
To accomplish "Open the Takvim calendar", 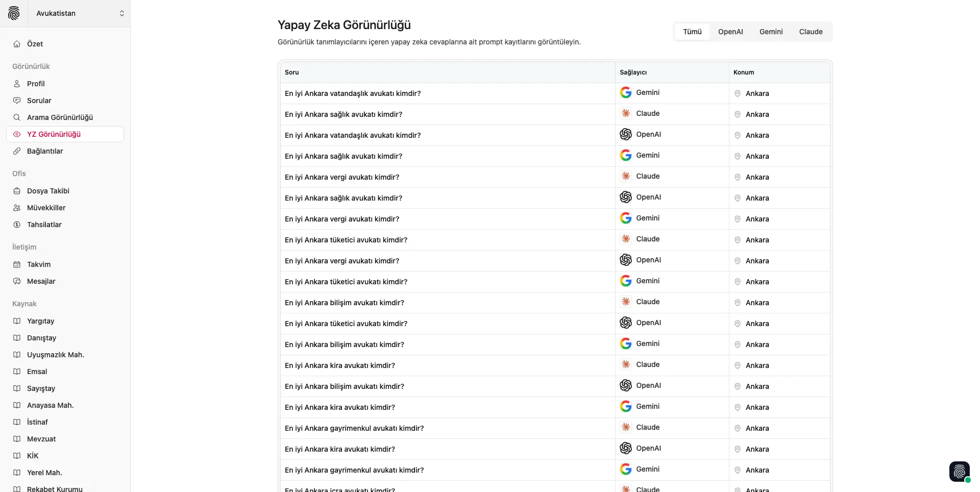I will (x=38, y=264).
